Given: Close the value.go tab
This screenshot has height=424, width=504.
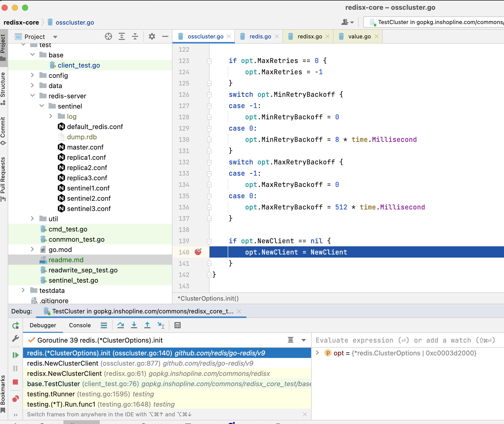Looking at the screenshot, I should pyautogui.click(x=377, y=36).
